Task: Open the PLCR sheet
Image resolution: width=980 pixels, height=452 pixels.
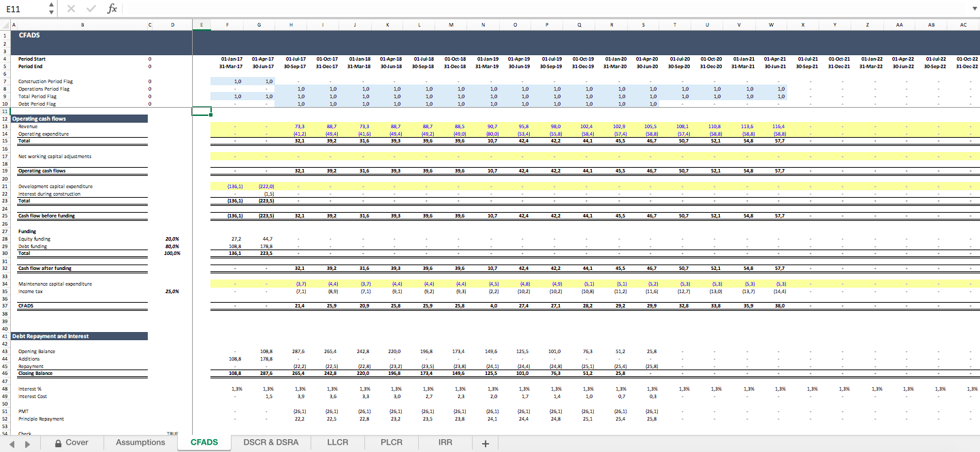Action: pyautogui.click(x=390, y=442)
